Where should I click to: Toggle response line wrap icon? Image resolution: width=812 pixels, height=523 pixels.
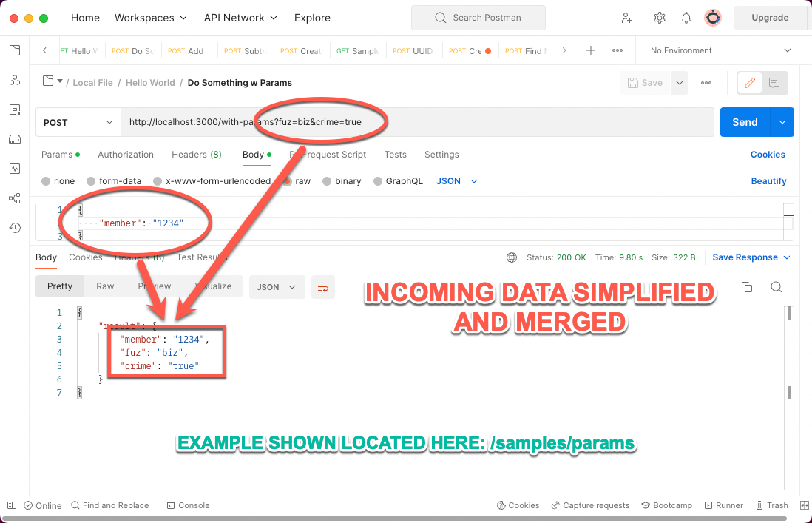tap(323, 287)
